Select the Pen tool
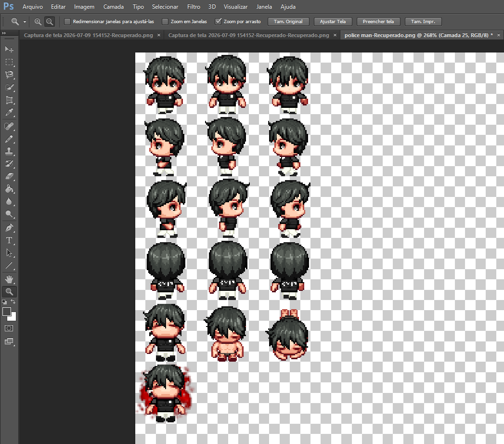This screenshot has height=444, width=504. click(x=9, y=228)
